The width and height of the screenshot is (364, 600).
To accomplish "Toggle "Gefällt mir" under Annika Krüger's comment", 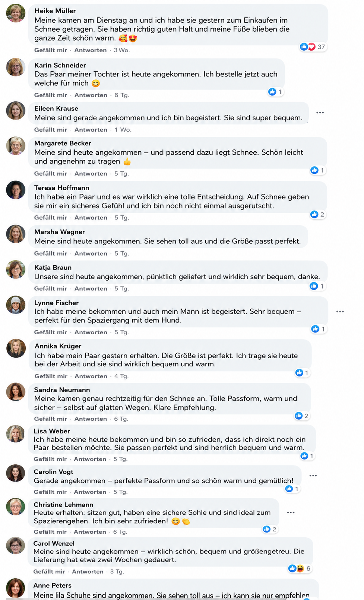I will coord(51,376).
